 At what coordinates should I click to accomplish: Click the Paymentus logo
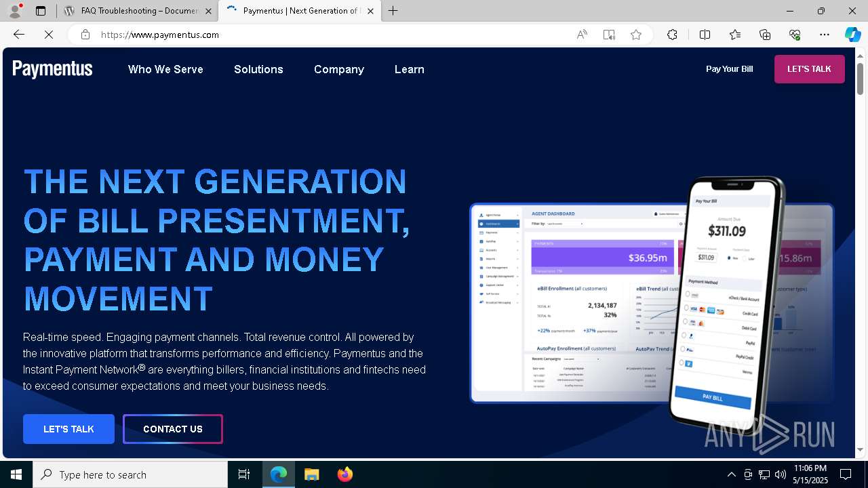pyautogui.click(x=52, y=69)
